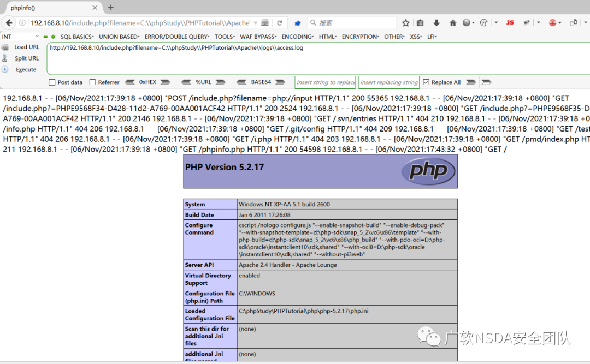Click the cookie palette toolbar icon

[x=484, y=23]
